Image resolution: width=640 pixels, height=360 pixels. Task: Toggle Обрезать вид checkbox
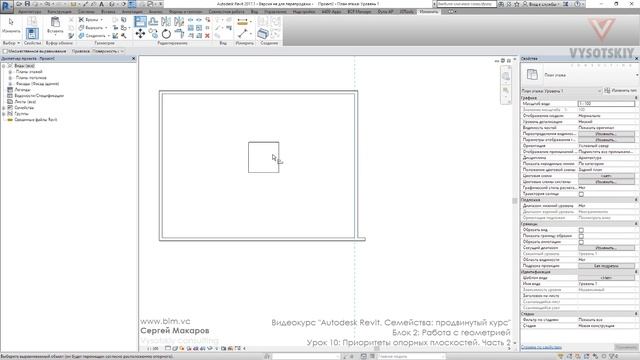pyautogui.click(x=581, y=230)
